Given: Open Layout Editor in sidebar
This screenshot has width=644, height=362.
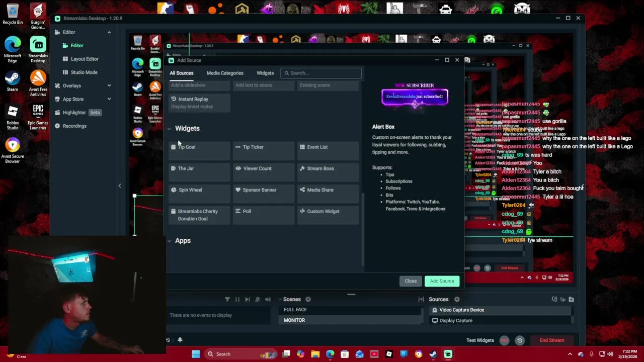Looking at the screenshot, I should coord(84,59).
